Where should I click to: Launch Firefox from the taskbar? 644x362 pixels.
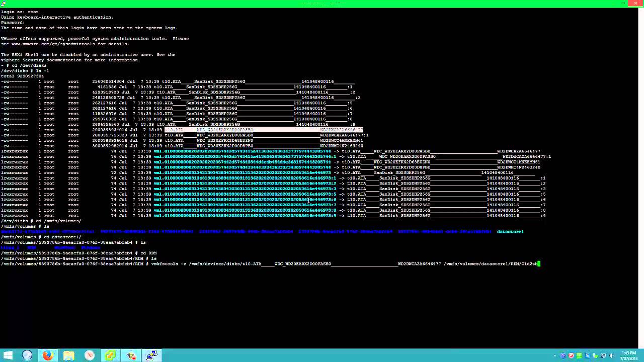point(48,355)
